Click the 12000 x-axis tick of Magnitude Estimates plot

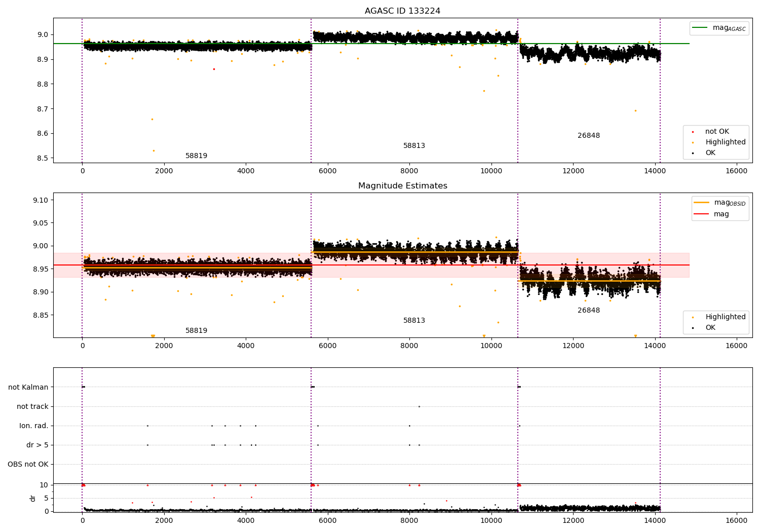click(573, 346)
